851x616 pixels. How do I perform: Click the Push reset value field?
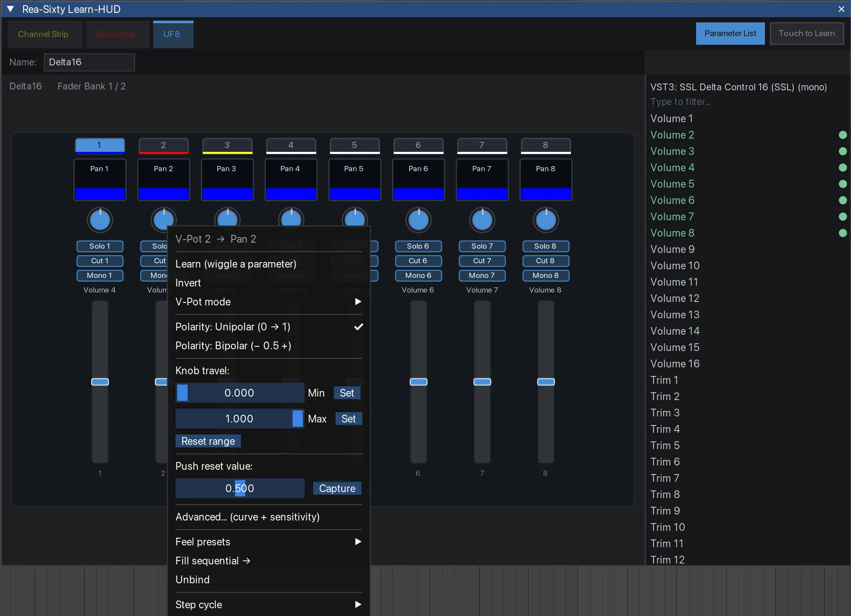pos(240,488)
